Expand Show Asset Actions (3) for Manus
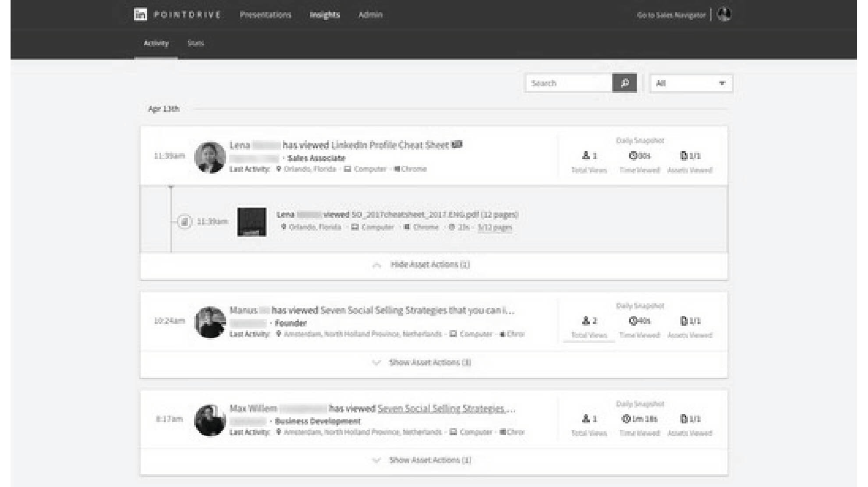Image resolution: width=868 pixels, height=487 pixels. pyautogui.click(x=429, y=363)
